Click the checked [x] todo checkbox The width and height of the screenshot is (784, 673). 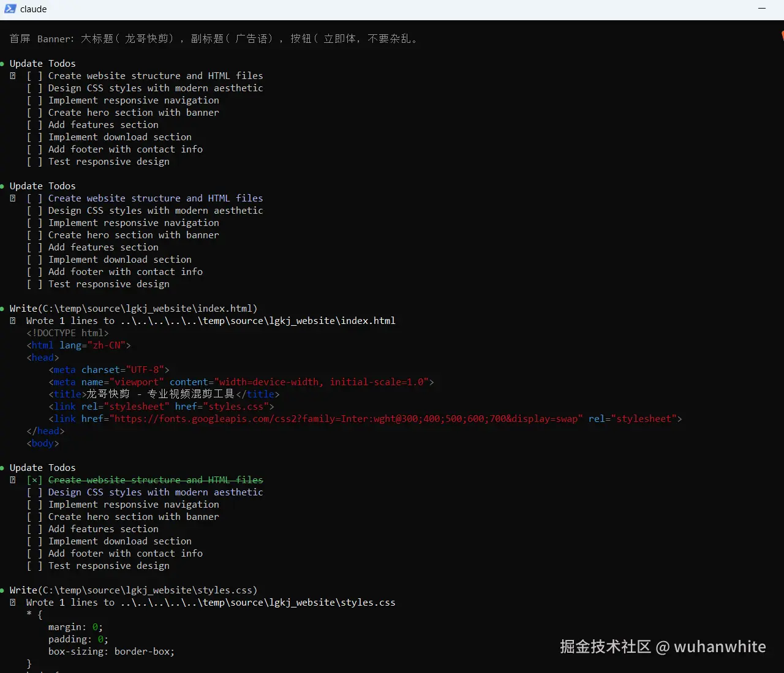point(34,480)
